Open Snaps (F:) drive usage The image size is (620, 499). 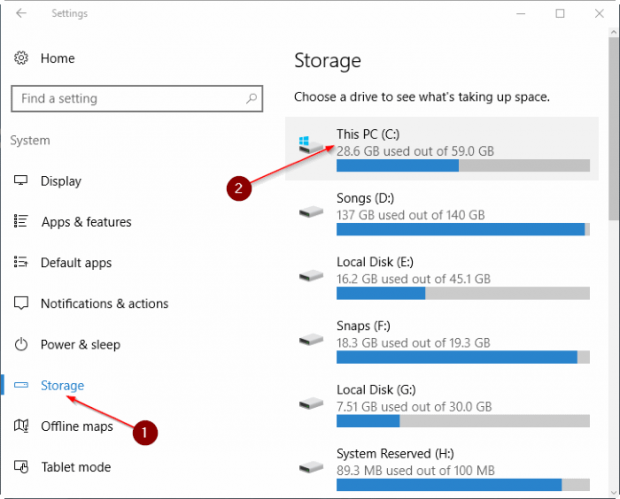click(x=441, y=342)
